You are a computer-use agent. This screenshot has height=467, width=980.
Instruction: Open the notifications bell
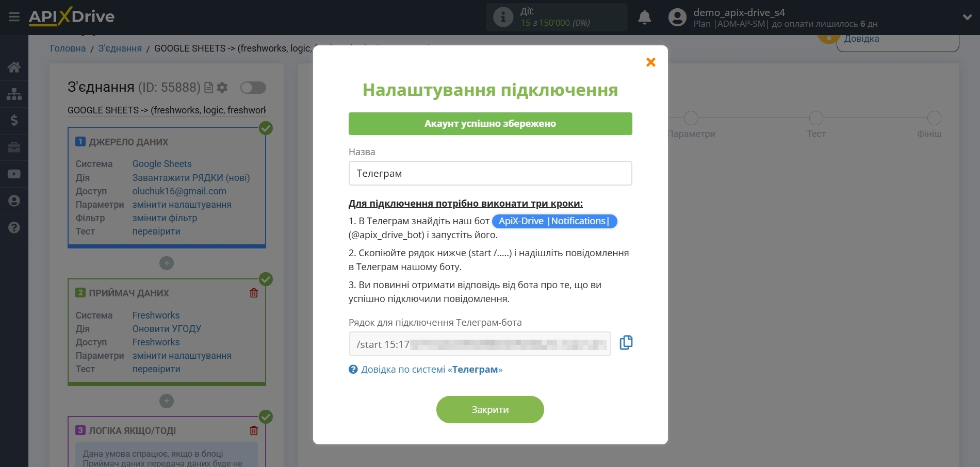tap(644, 18)
